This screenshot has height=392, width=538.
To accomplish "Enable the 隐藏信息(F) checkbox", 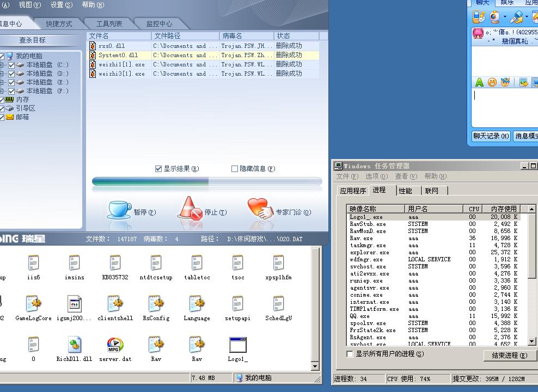I will tap(234, 169).
